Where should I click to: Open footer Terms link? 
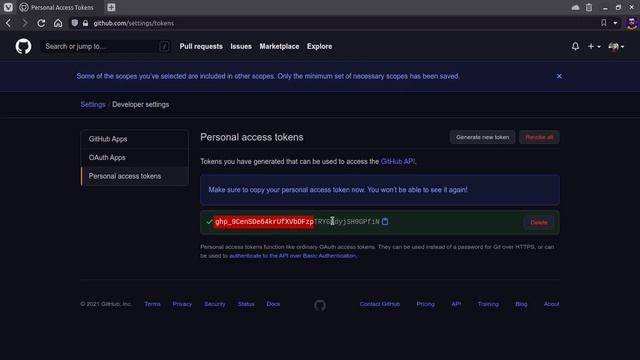click(x=152, y=304)
